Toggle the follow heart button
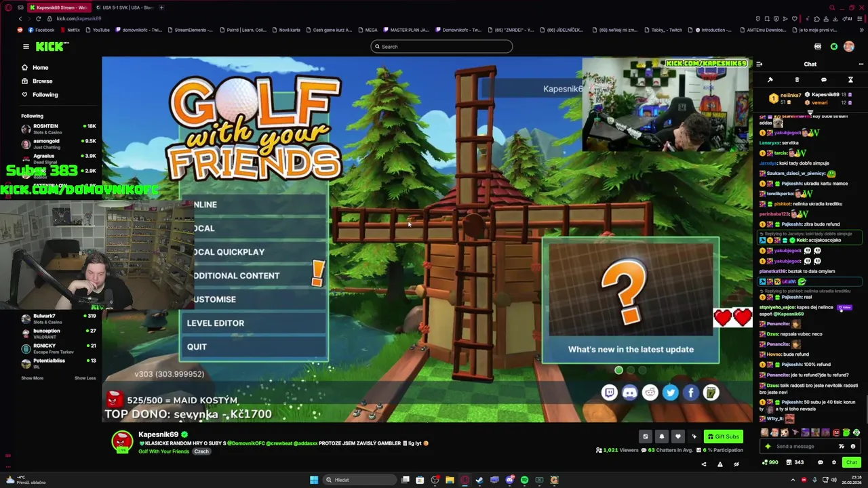868x488 pixels. pyautogui.click(x=677, y=436)
